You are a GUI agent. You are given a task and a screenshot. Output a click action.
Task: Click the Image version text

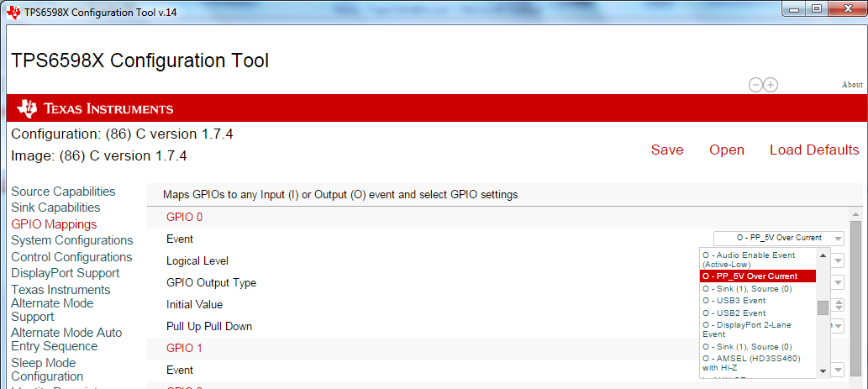pyautogui.click(x=99, y=156)
